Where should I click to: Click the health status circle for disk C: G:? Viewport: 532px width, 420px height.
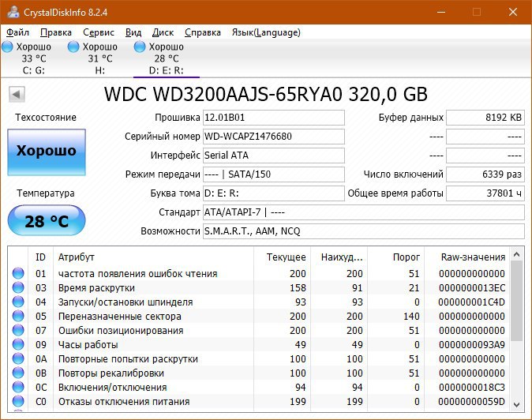7,47
